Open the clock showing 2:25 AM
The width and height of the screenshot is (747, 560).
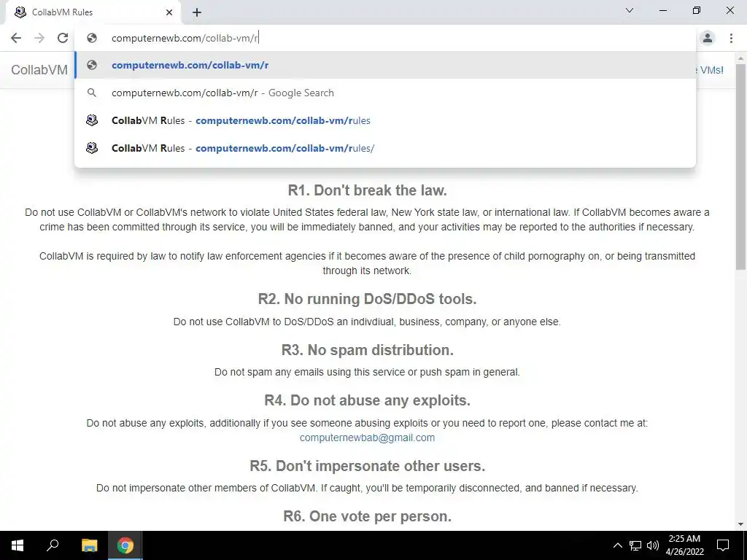[684, 545]
